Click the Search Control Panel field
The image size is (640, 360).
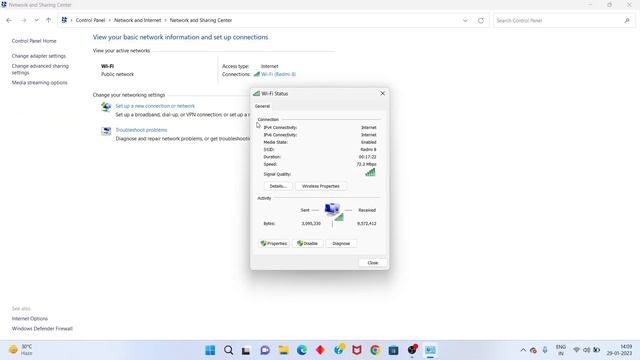564,20
